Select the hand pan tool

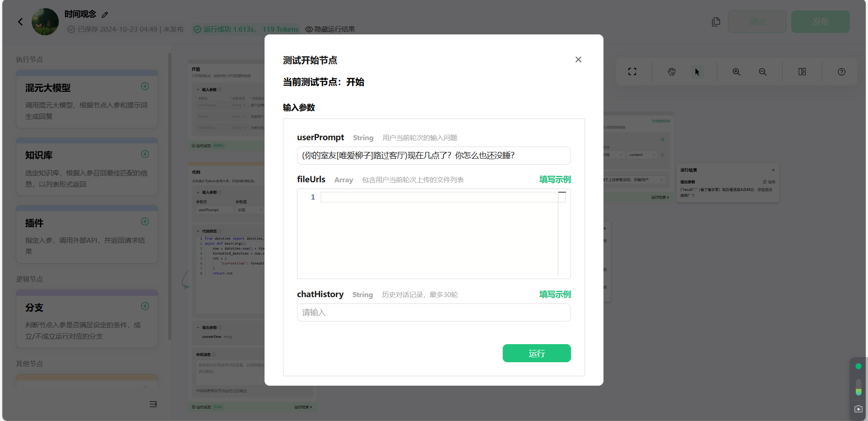coord(672,72)
